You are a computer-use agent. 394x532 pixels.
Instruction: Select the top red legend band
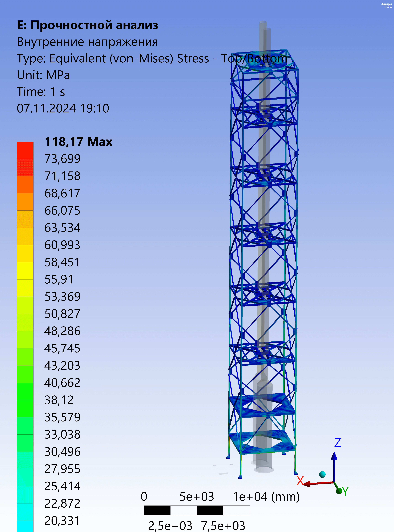pos(25,150)
